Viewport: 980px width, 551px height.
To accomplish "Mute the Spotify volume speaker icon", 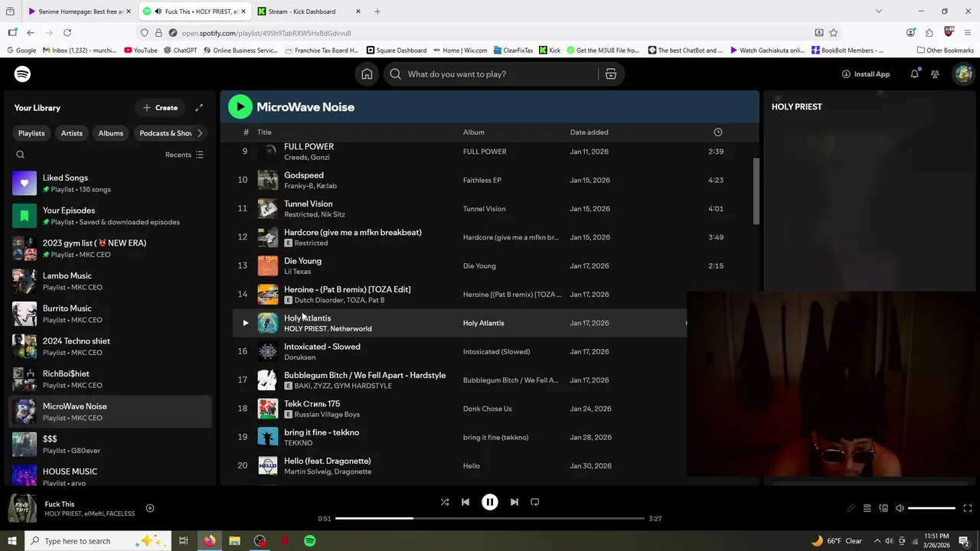I will click(x=900, y=508).
